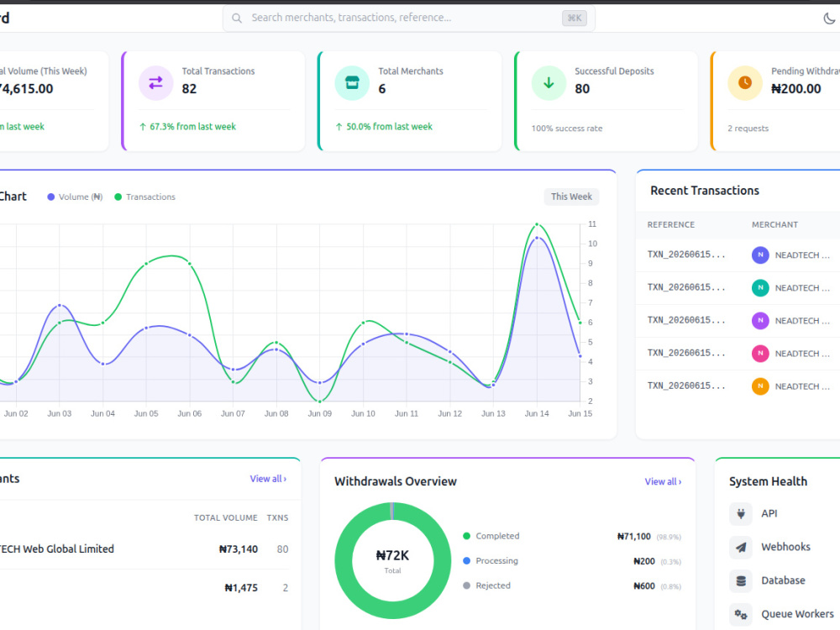Click the Pending Withdrawals clock icon
The height and width of the screenshot is (630, 840).
(x=744, y=83)
